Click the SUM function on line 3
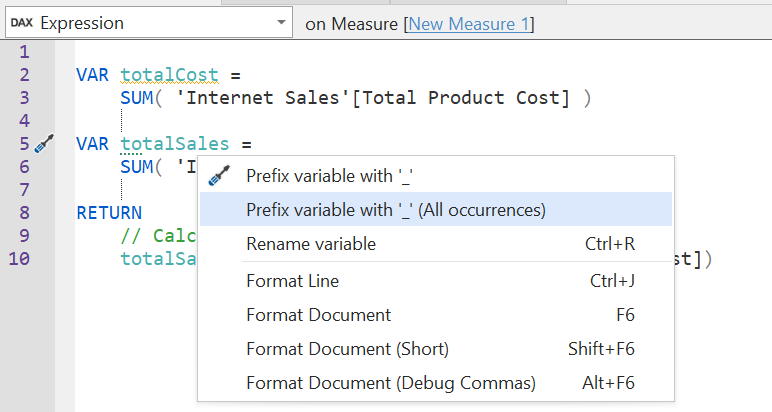 point(136,98)
